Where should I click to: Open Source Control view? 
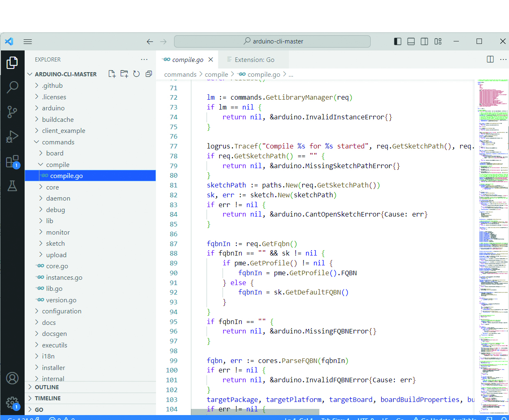[x=12, y=112]
